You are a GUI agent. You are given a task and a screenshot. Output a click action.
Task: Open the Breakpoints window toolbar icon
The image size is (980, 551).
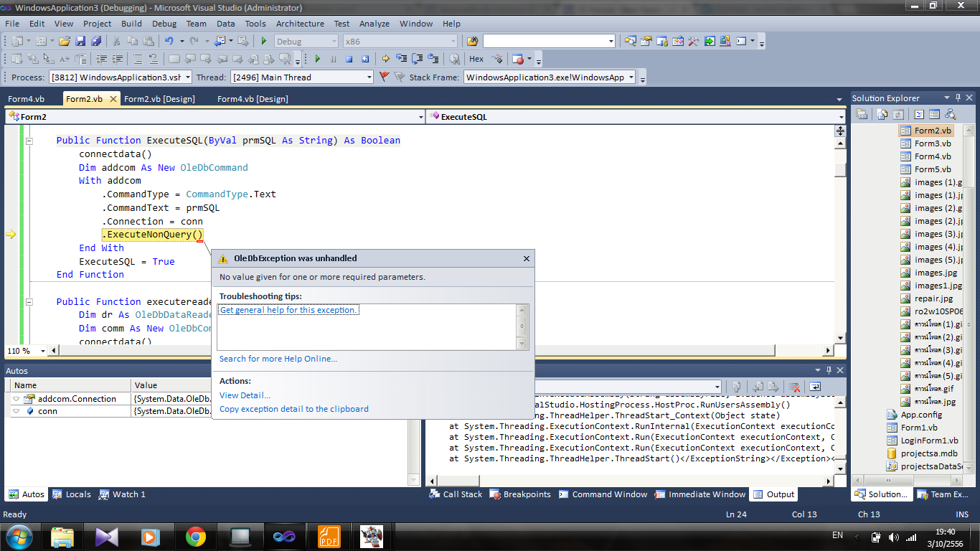pos(518,59)
